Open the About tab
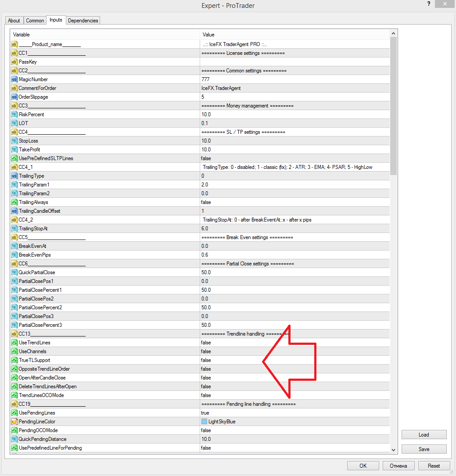This screenshot has width=456, height=476. click(14, 20)
